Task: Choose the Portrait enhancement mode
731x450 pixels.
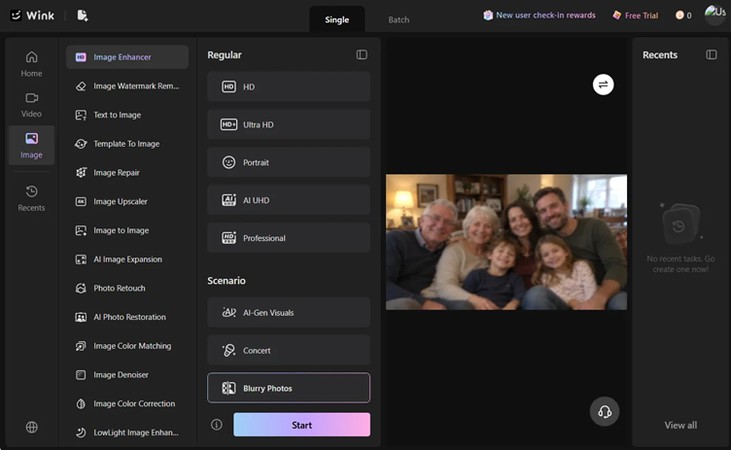Action: pyautogui.click(x=289, y=162)
